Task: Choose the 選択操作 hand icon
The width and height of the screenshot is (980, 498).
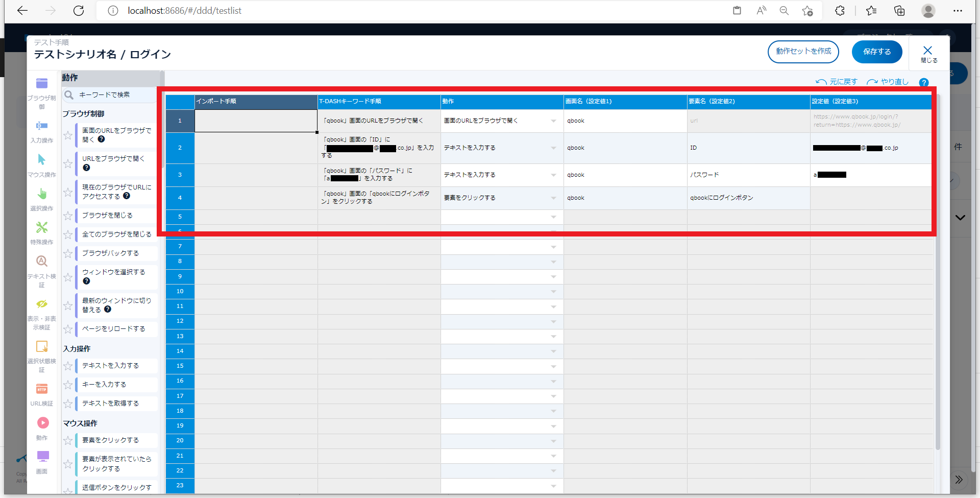Action: tap(42, 194)
